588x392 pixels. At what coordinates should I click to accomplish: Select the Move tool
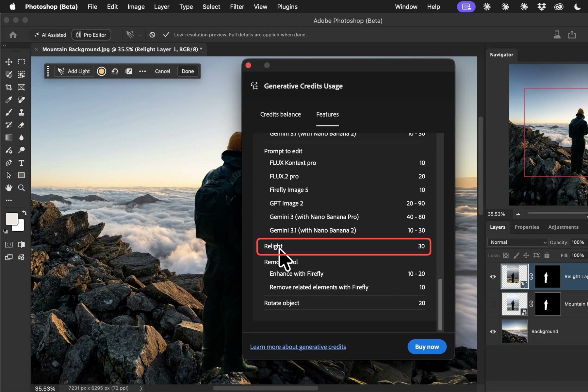pos(9,62)
